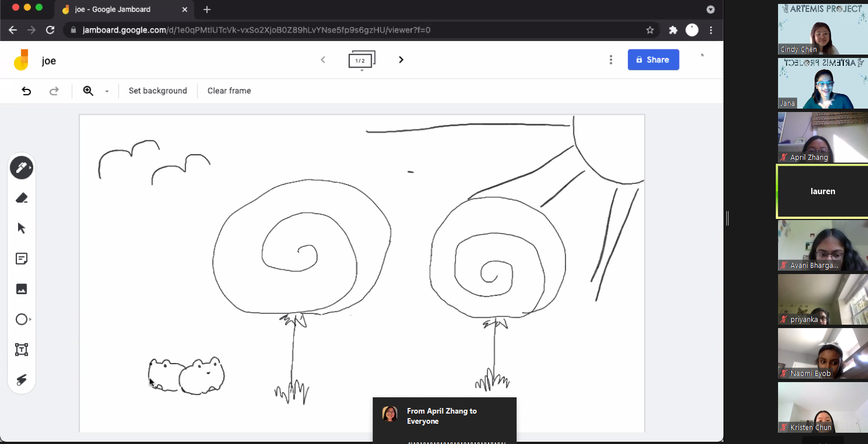Open a new Chrome tab
The height and width of the screenshot is (444, 868).
(x=207, y=10)
